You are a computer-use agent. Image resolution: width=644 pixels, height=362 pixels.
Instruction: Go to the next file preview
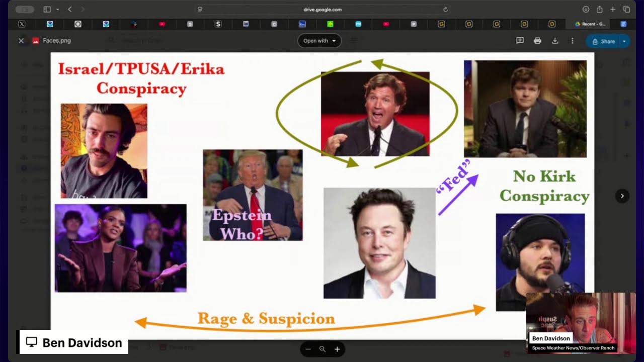click(622, 196)
